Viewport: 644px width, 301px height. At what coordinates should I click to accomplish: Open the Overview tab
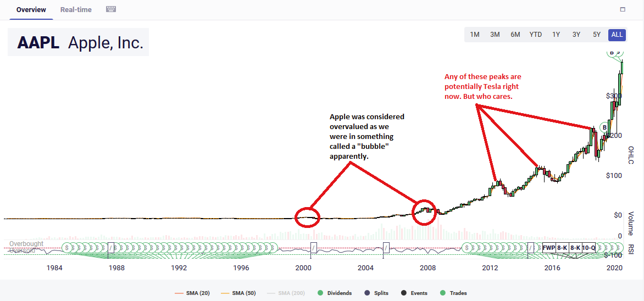[31, 9]
